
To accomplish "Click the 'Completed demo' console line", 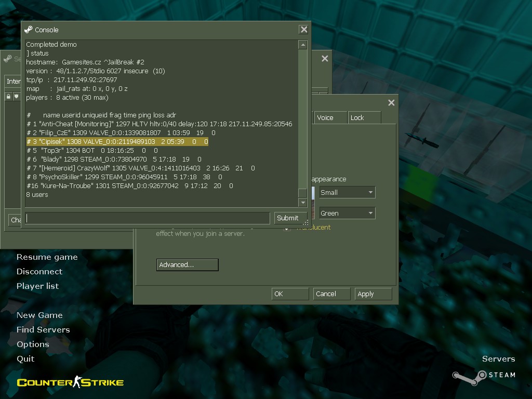I will pos(51,45).
